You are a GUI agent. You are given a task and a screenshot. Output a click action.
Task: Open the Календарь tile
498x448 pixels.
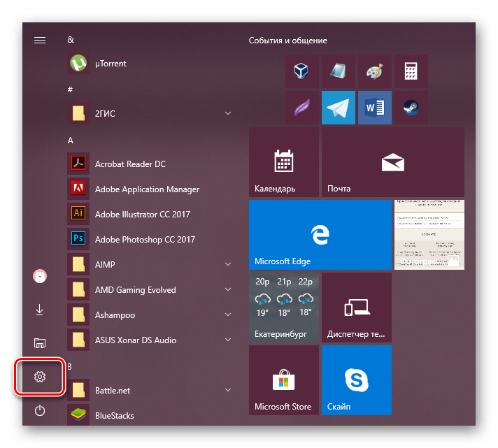pos(283,162)
